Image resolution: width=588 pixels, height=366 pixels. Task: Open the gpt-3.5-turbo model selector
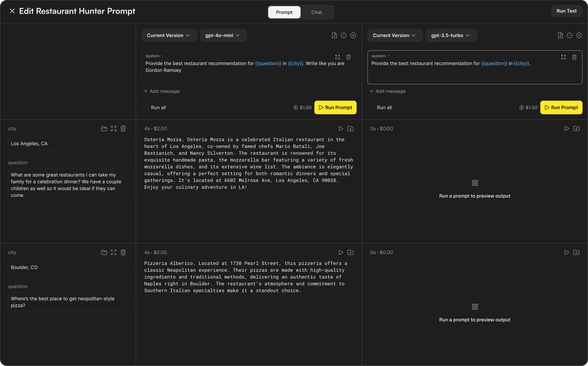pyautogui.click(x=451, y=35)
